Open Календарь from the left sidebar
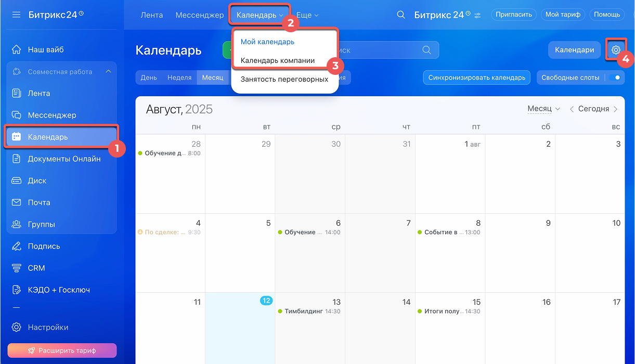The height and width of the screenshot is (364, 635). point(61,137)
